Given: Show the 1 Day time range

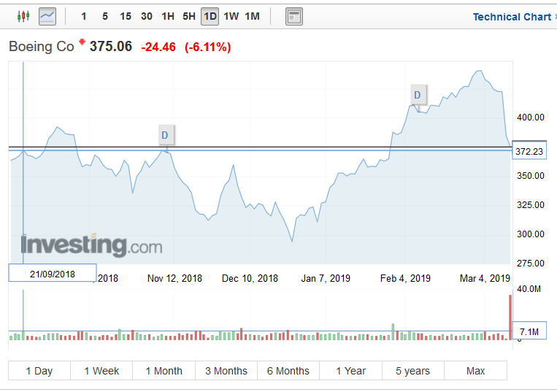Looking at the screenshot, I should (x=39, y=371).
